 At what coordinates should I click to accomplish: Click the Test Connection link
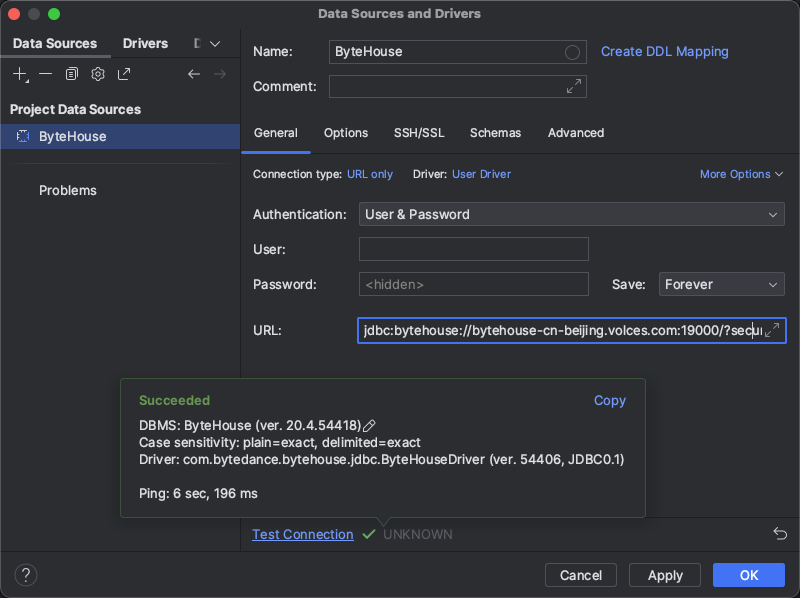303,534
